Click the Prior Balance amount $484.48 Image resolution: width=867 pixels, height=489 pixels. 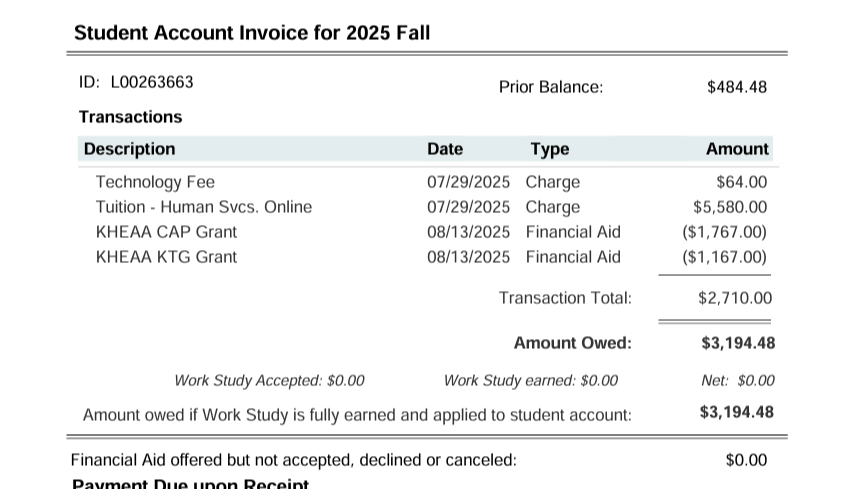pos(736,87)
